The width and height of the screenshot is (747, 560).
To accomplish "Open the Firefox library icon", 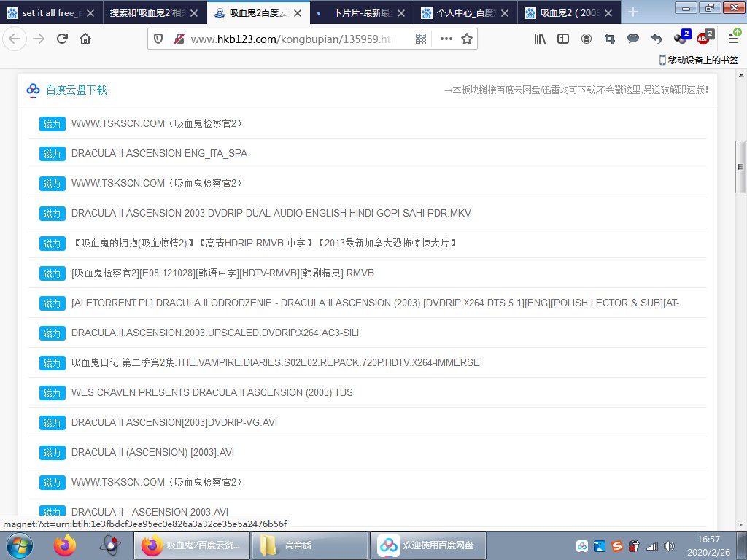I will (x=540, y=39).
